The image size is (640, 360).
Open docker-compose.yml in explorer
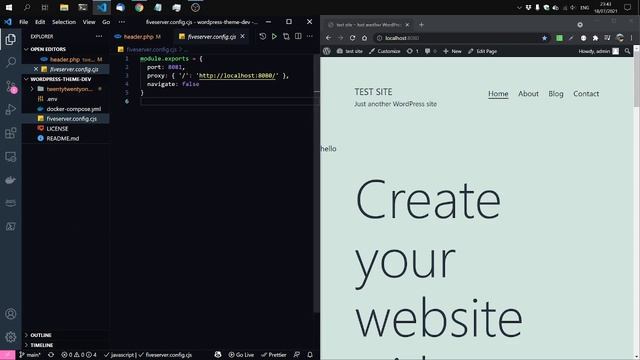click(73, 109)
